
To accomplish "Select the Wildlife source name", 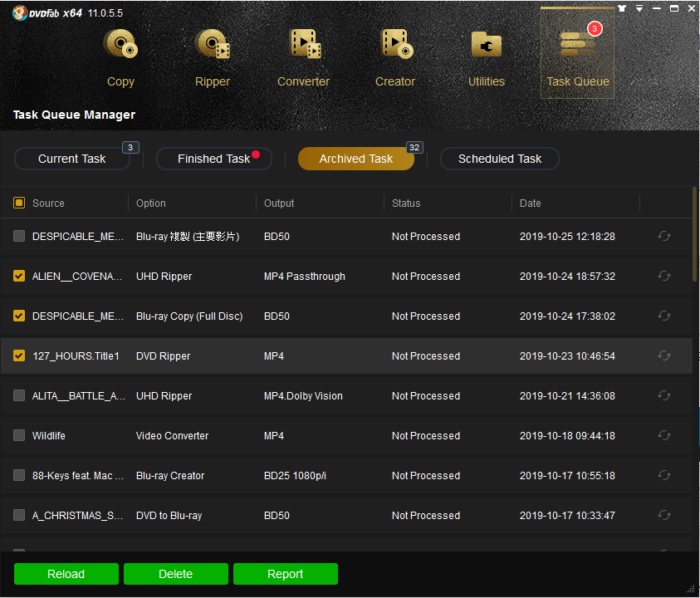I will pyautogui.click(x=49, y=436).
